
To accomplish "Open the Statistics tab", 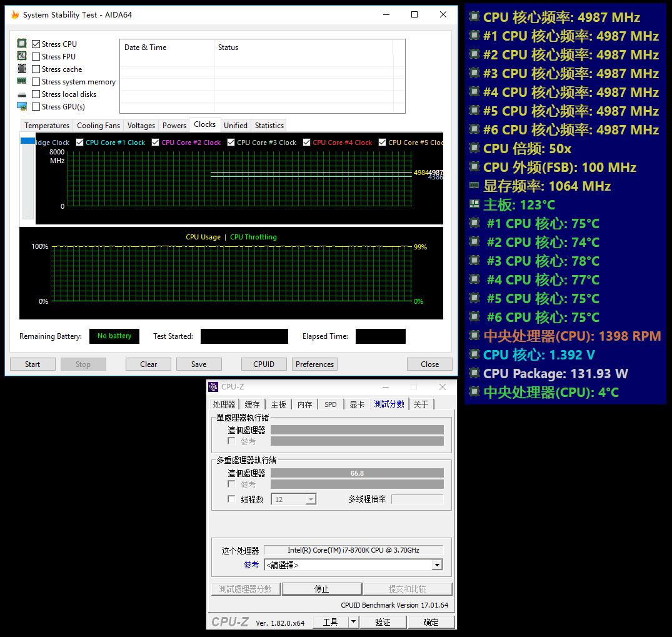I will pyautogui.click(x=269, y=126).
